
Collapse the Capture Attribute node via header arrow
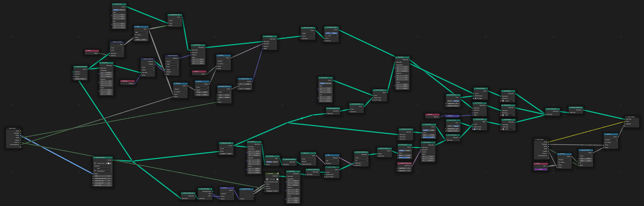tap(142, 59)
